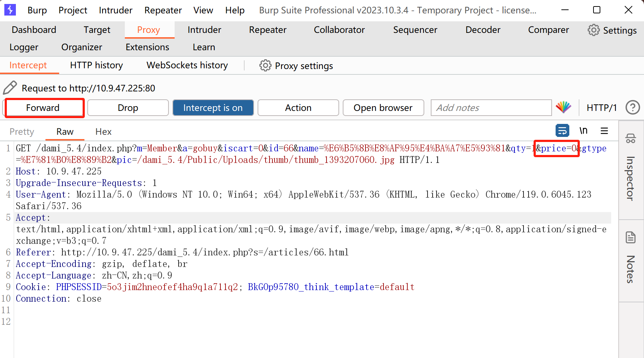This screenshot has width=644, height=358.
Task: Open the HTTP history sub-tab
Action: coord(96,65)
